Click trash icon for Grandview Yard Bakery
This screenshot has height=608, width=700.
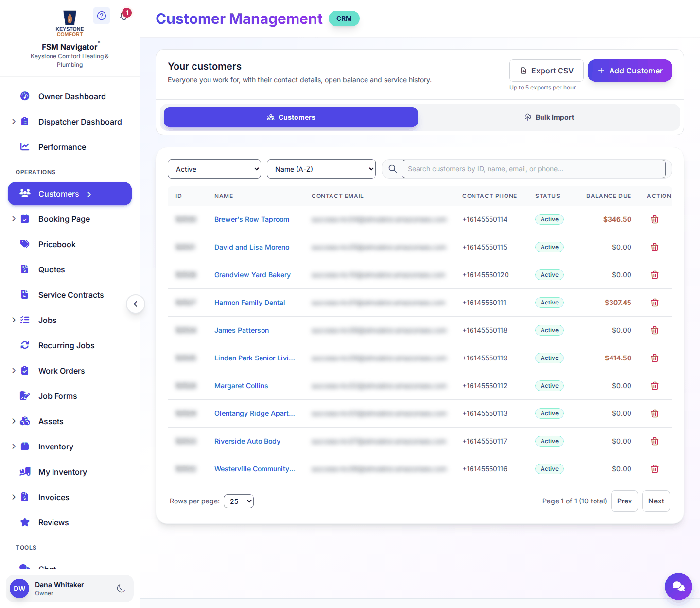655,275
